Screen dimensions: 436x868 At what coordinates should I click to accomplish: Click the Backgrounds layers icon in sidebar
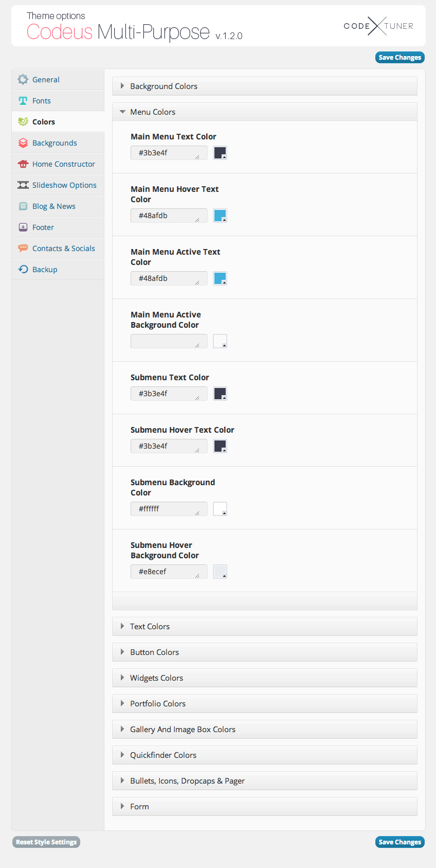pyautogui.click(x=23, y=143)
